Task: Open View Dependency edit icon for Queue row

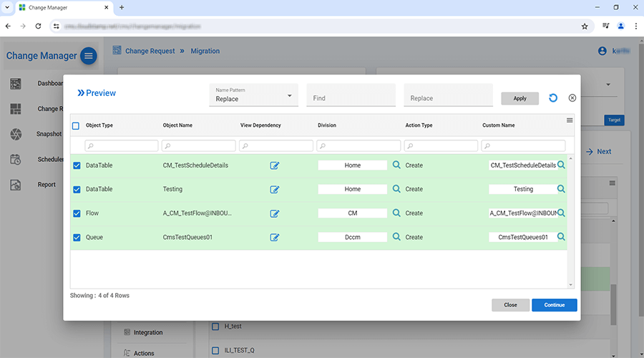Action: click(275, 238)
